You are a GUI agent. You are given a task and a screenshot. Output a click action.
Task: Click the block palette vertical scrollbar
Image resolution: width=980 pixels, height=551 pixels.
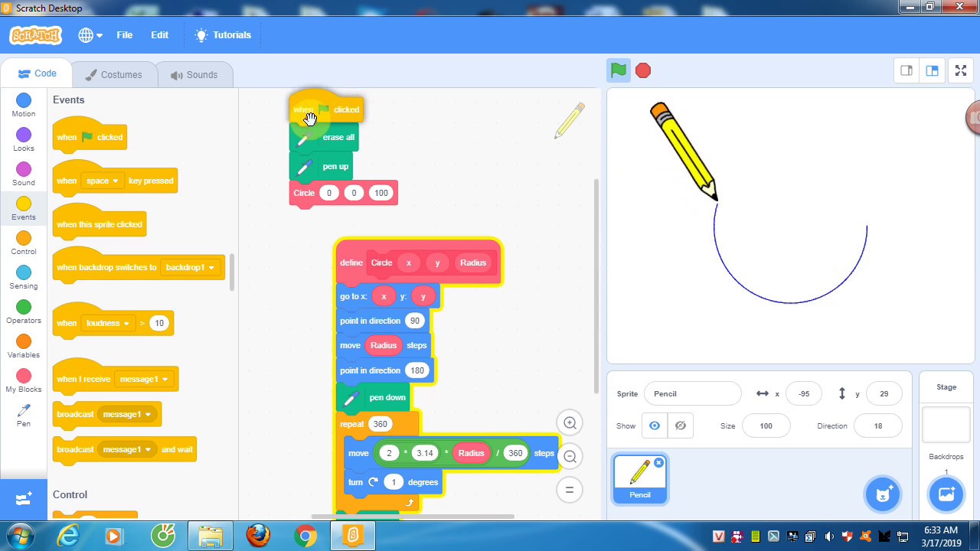232,272
